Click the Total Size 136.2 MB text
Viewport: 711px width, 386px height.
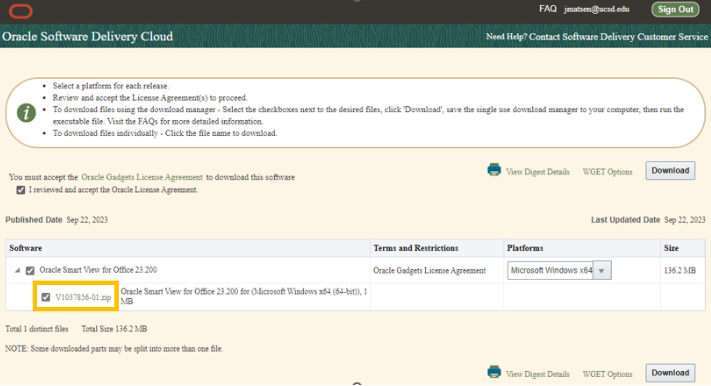point(114,329)
